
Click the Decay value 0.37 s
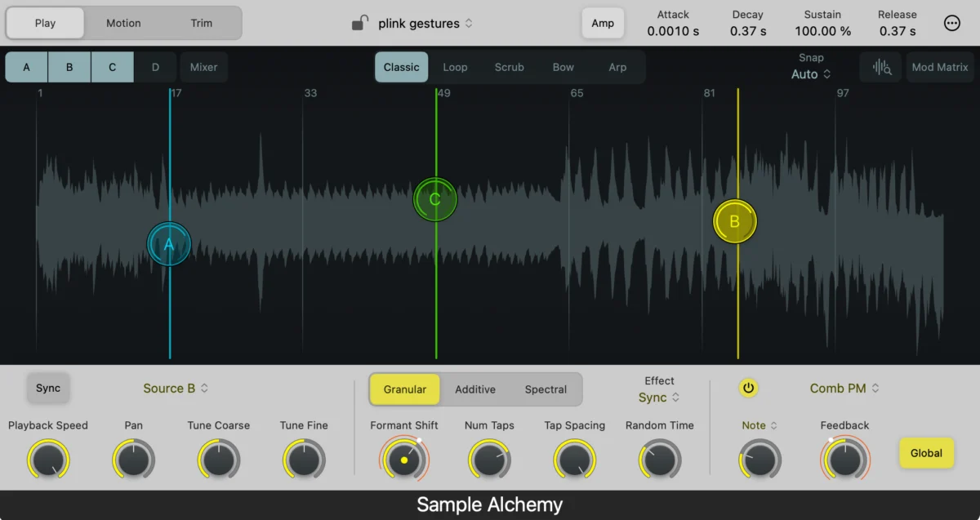[x=748, y=31]
